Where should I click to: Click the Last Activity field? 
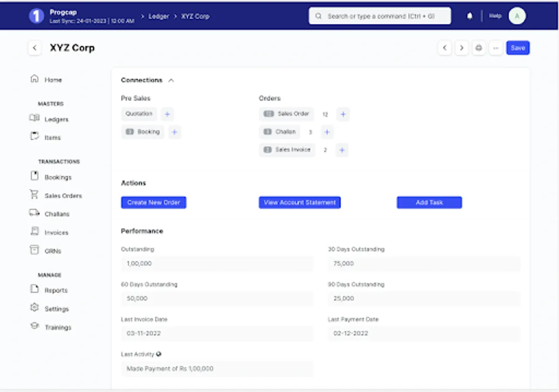point(217,368)
